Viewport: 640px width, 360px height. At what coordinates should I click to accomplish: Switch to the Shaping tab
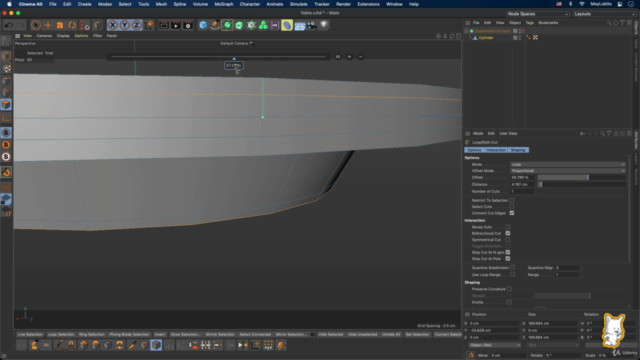(518, 150)
